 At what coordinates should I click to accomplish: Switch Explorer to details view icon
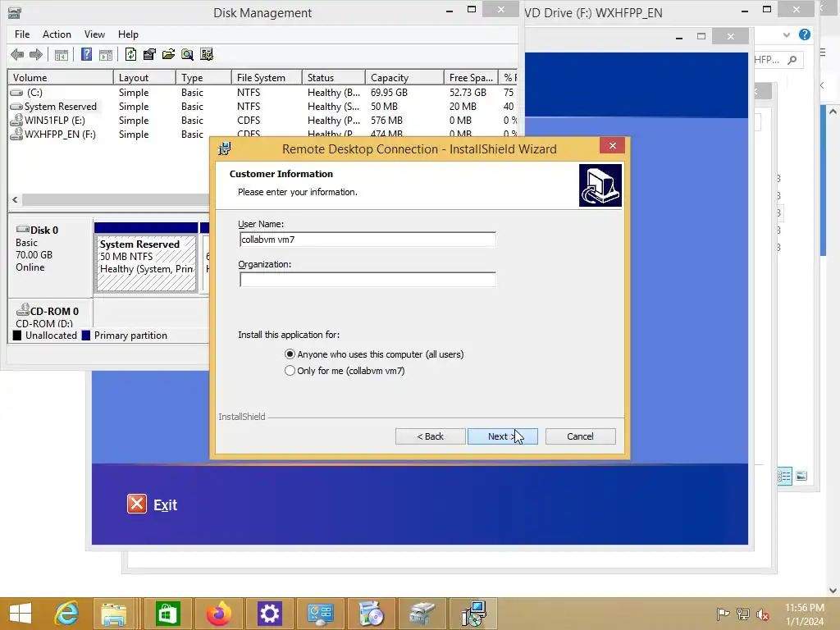pyautogui.click(x=784, y=476)
